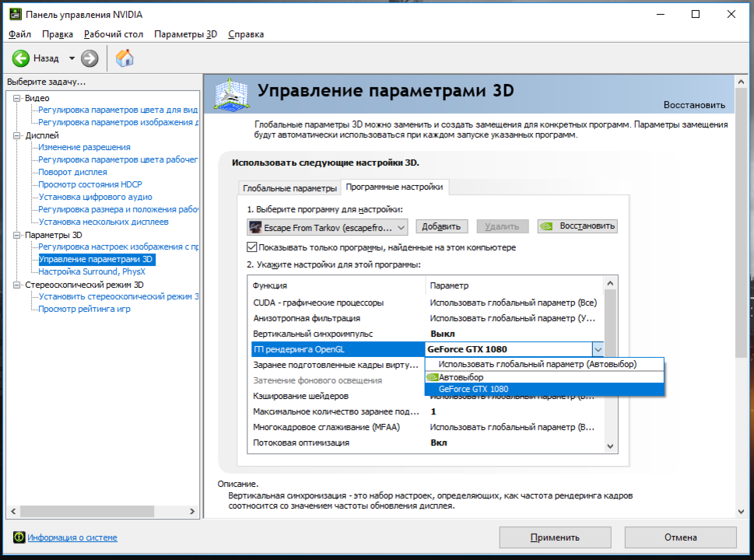754x560 pixels.
Task: Select Многокадровое сглаживание (MFAA) row
Action: 426,427
